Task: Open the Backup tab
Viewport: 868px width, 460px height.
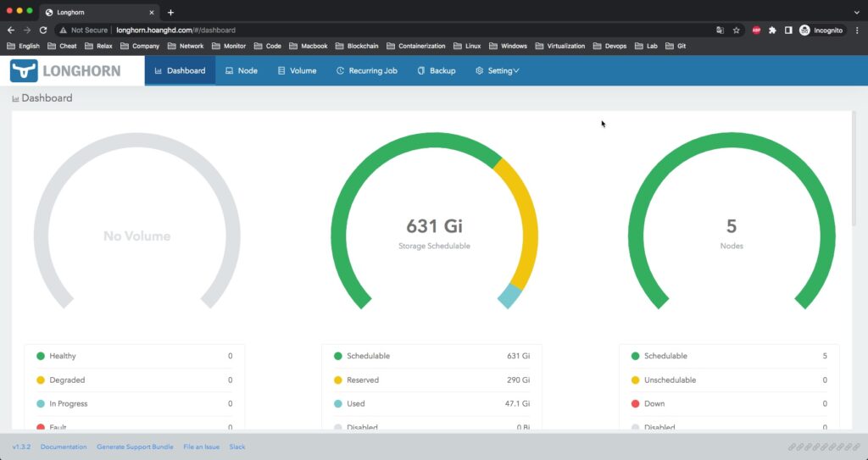Action: click(437, 71)
